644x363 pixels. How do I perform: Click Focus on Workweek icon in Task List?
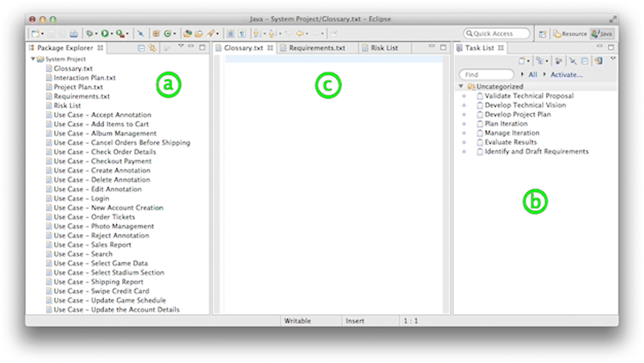(558, 61)
